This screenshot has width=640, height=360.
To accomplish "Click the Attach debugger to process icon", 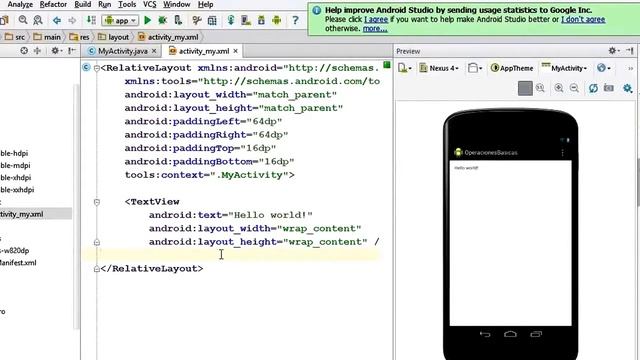I will [178, 20].
